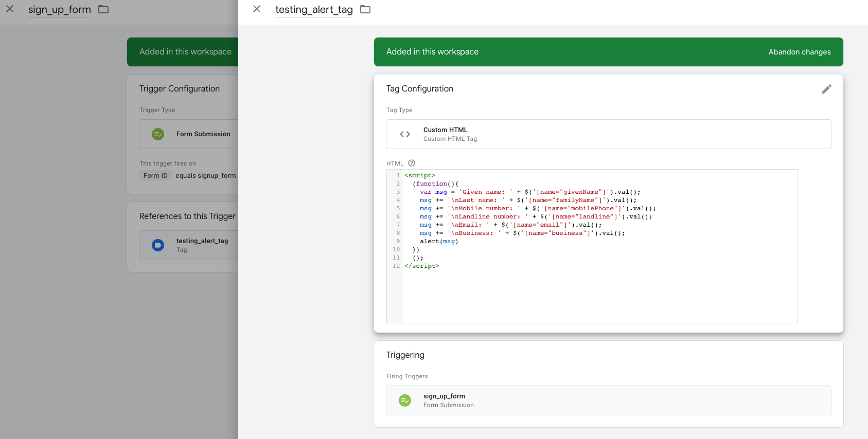Click the function(){ code line
The width and height of the screenshot is (868, 439).
pos(435,184)
